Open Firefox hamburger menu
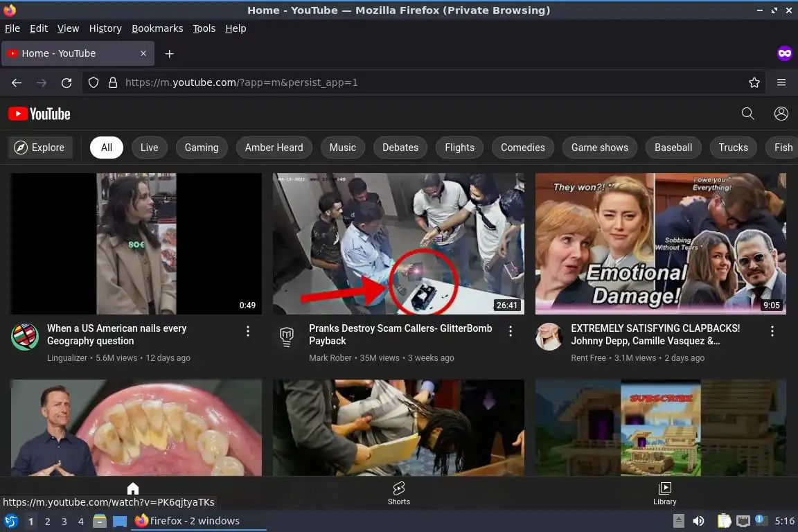Viewport: 798px width, 532px height. tap(781, 82)
